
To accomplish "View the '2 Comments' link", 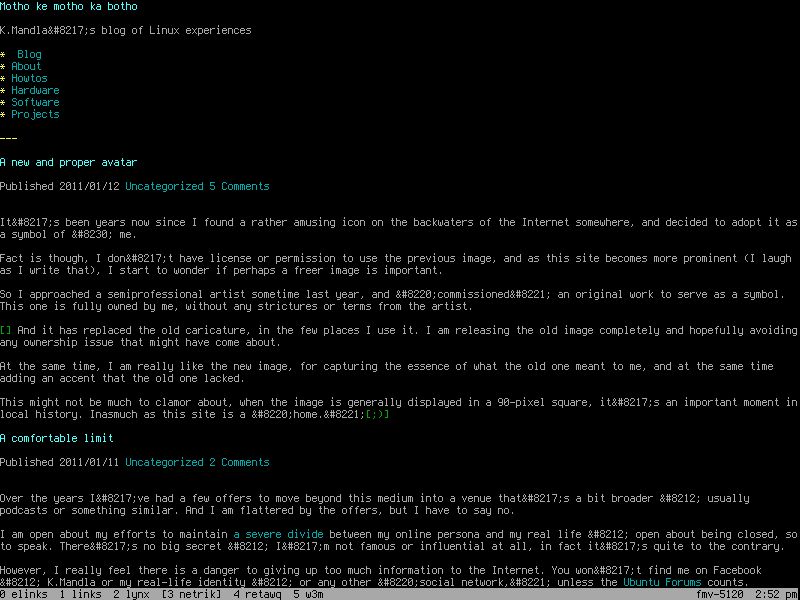I will click(239, 462).
